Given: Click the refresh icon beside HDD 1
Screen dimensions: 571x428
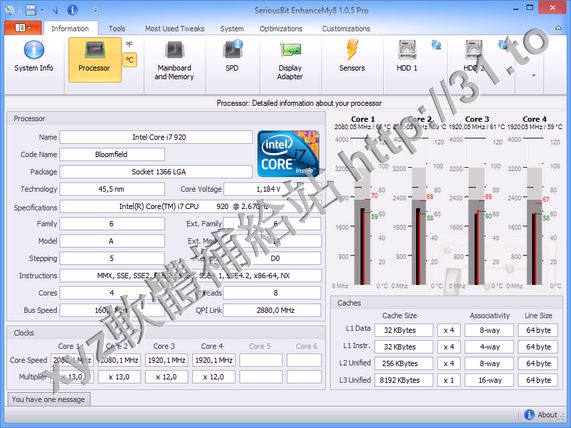Looking at the screenshot, I should [x=436, y=45].
